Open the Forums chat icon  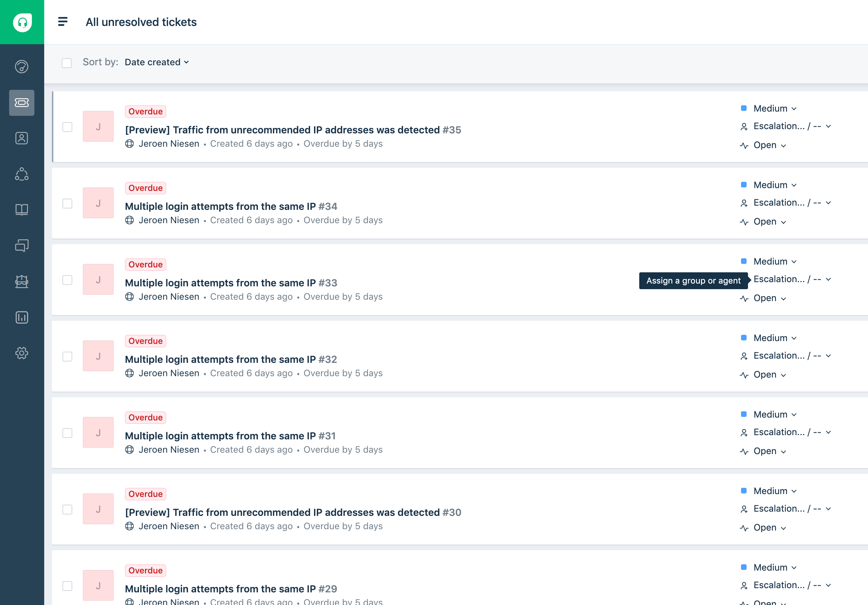click(x=21, y=245)
